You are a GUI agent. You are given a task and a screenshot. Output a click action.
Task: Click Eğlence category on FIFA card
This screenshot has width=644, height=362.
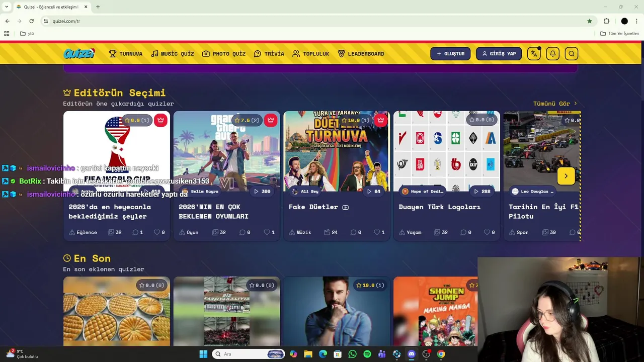[83, 232]
